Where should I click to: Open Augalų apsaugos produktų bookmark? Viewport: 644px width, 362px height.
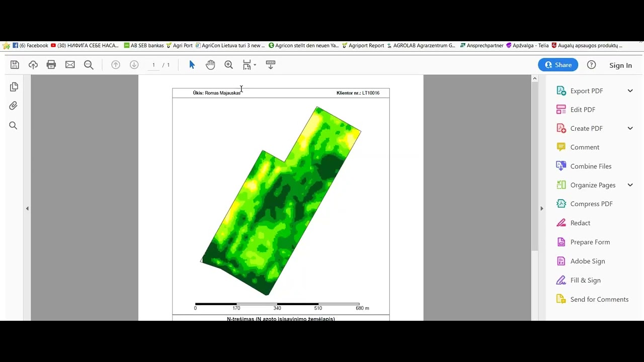(587, 46)
